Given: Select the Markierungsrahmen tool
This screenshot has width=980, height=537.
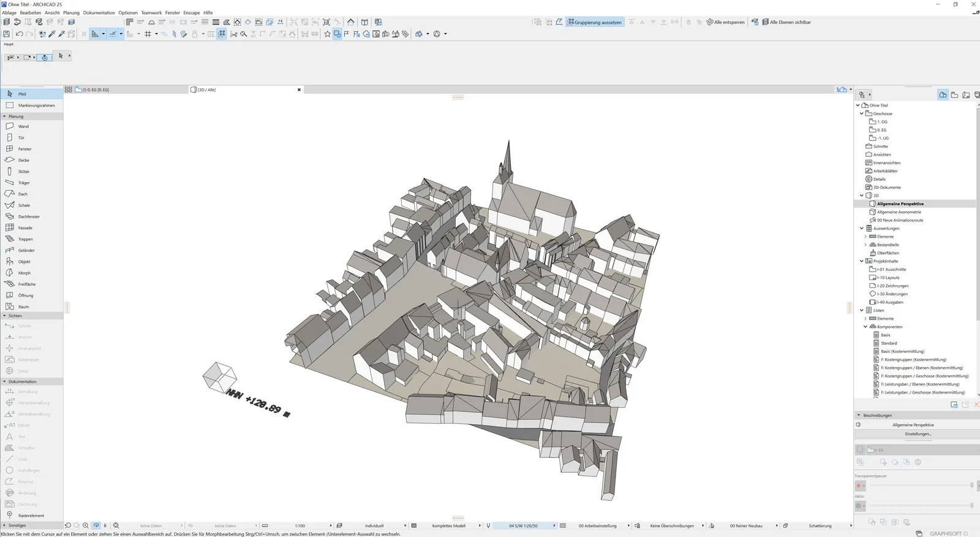Looking at the screenshot, I should pyautogui.click(x=32, y=105).
